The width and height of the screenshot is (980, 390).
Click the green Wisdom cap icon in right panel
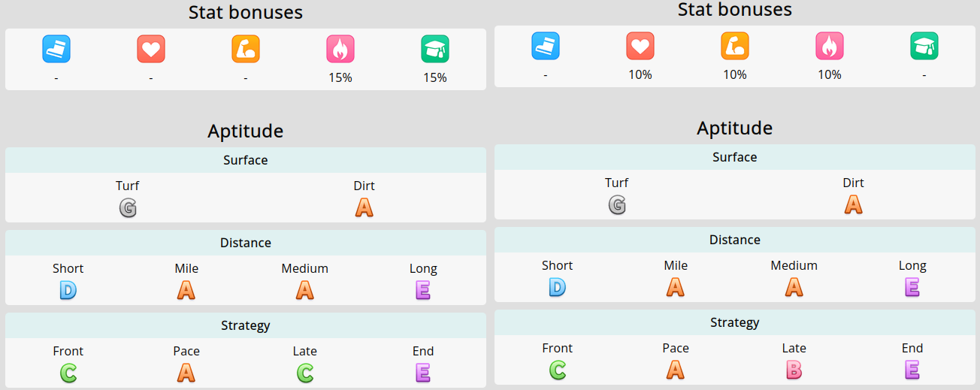click(924, 46)
